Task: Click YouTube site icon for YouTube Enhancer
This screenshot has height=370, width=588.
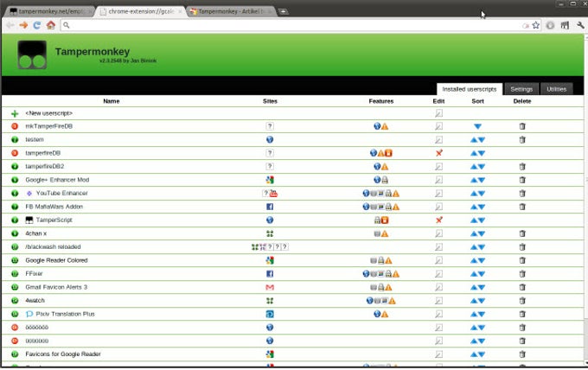Action: [274, 194]
